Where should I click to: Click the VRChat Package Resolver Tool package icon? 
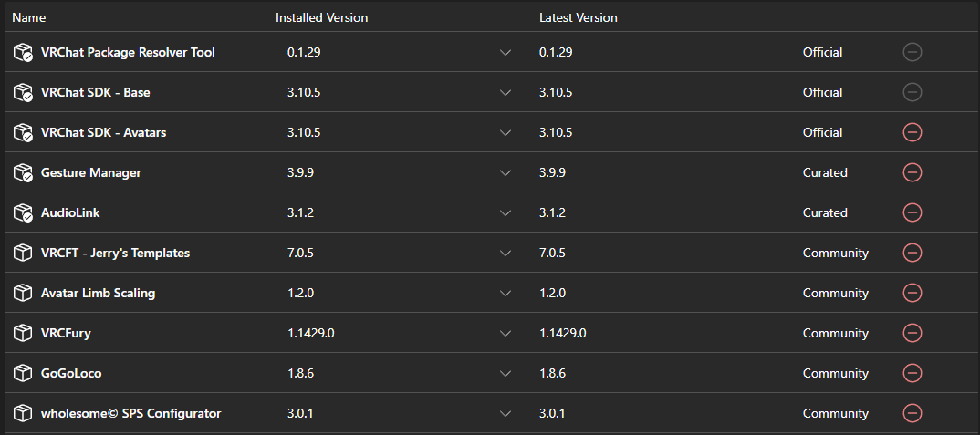click(23, 53)
